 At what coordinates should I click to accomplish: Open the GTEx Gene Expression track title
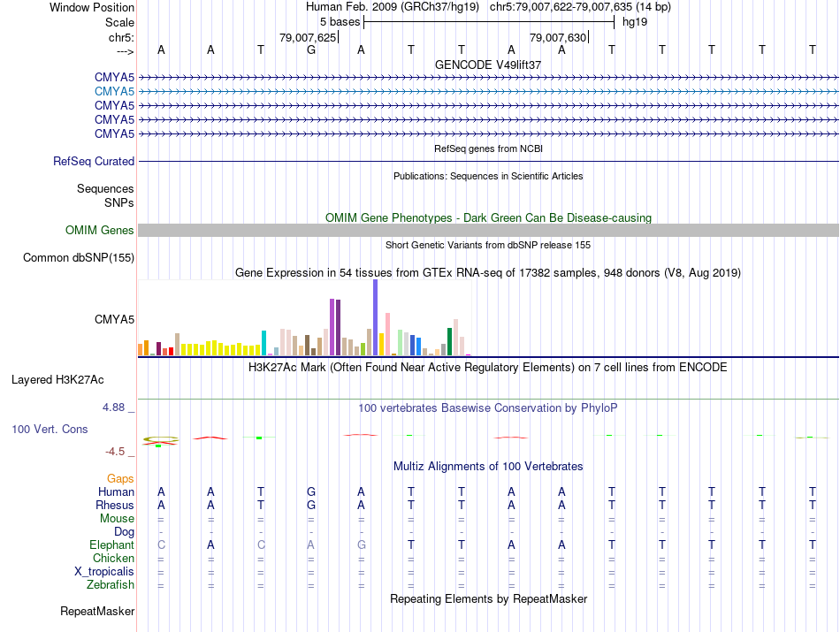coord(488,272)
